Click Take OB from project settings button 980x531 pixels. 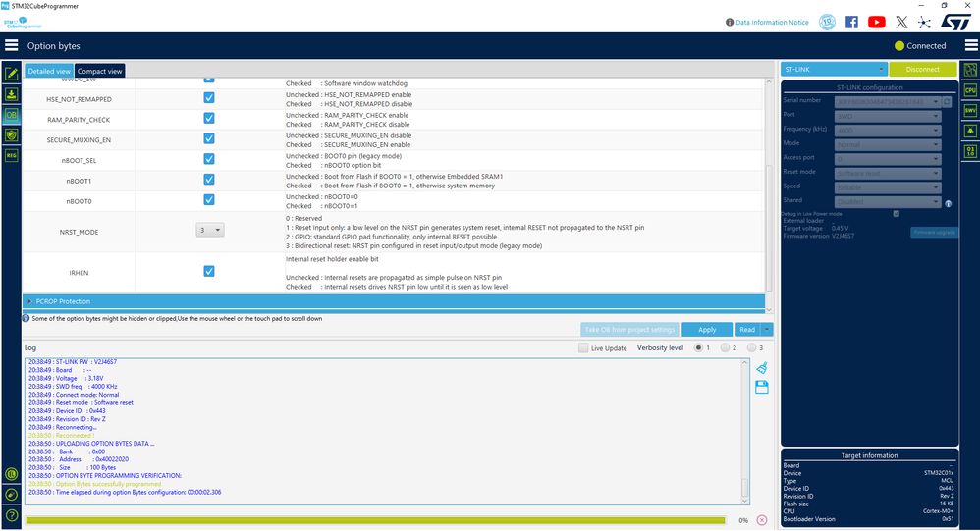pyautogui.click(x=629, y=329)
